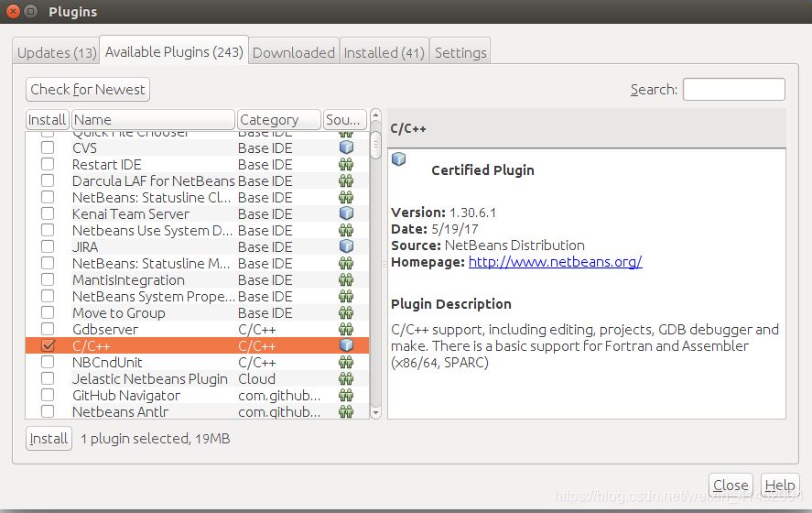
Task: Click community icon for Jelastic Netbeans Plugin
Action: 346,378
